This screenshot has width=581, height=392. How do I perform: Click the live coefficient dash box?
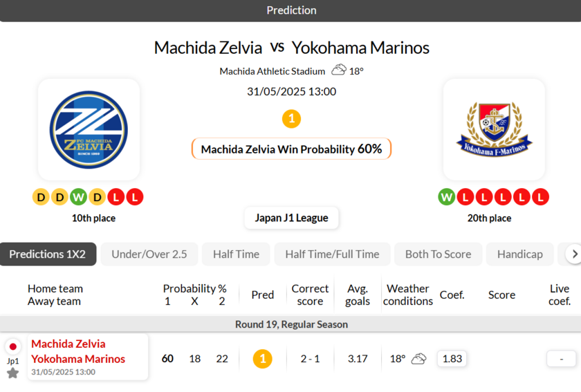tap(561, 359)
